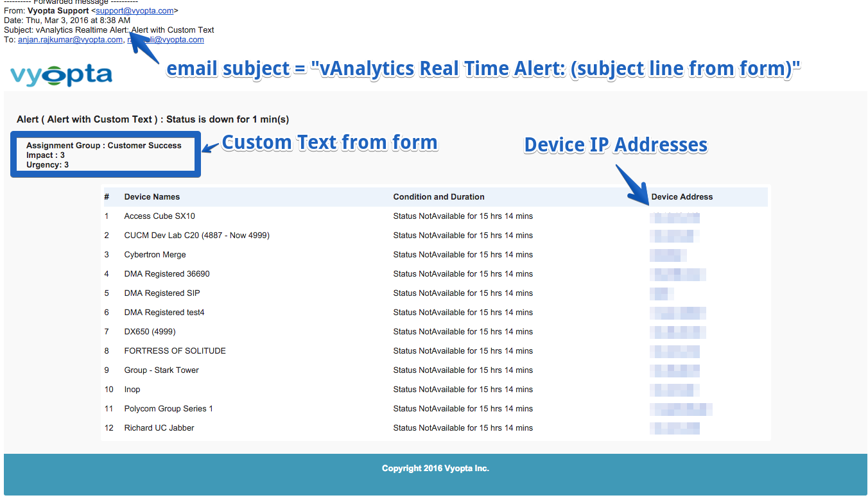Select the Inop device name
Image resolution: width=868 pixels, height=500 pixels.
tap(132, 390)
